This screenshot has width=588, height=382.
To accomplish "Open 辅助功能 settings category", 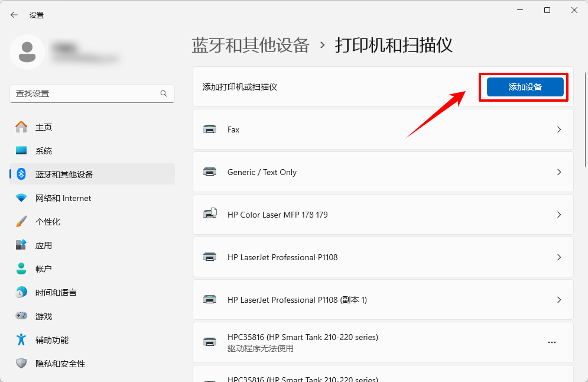I will 92,339.
